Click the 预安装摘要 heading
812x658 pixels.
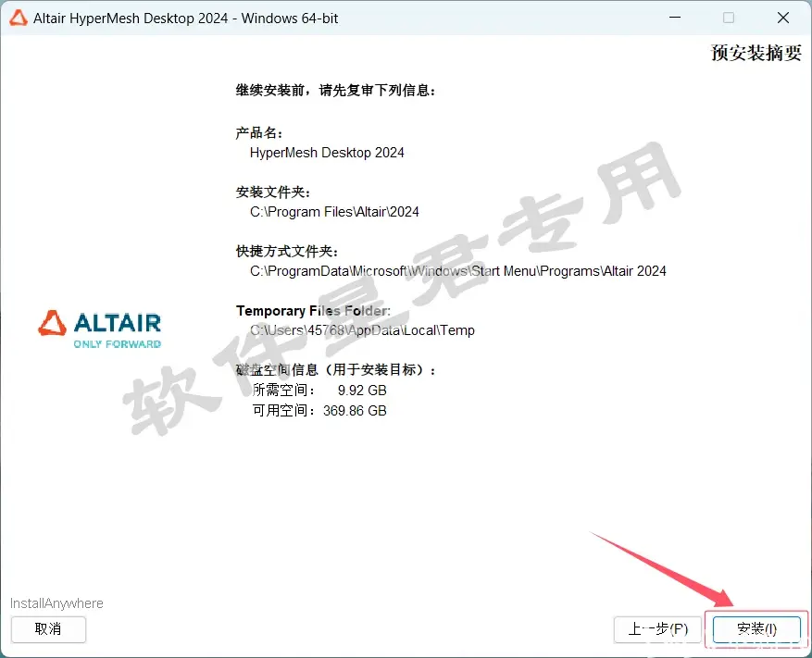(x=756, y=52)
